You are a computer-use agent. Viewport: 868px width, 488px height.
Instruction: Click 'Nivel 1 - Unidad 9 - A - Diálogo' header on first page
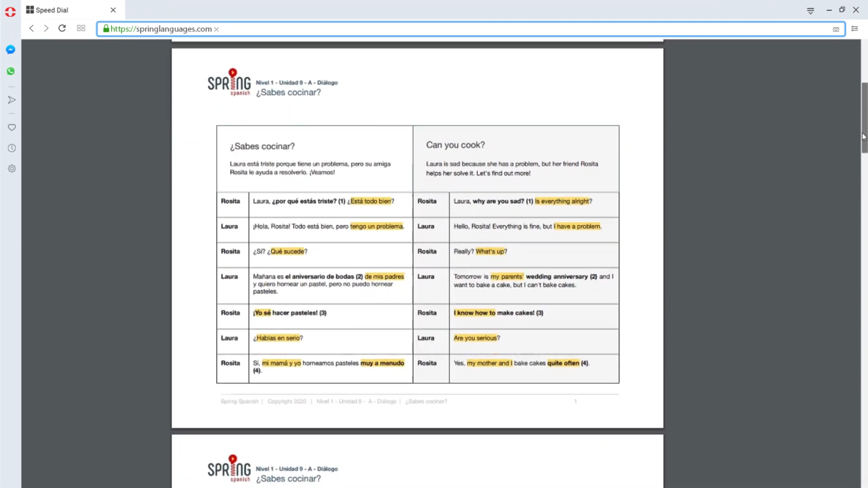point(297,83)
